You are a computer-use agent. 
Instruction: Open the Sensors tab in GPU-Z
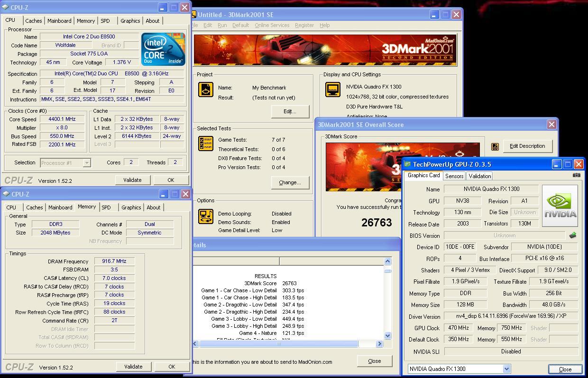[454, 176]
